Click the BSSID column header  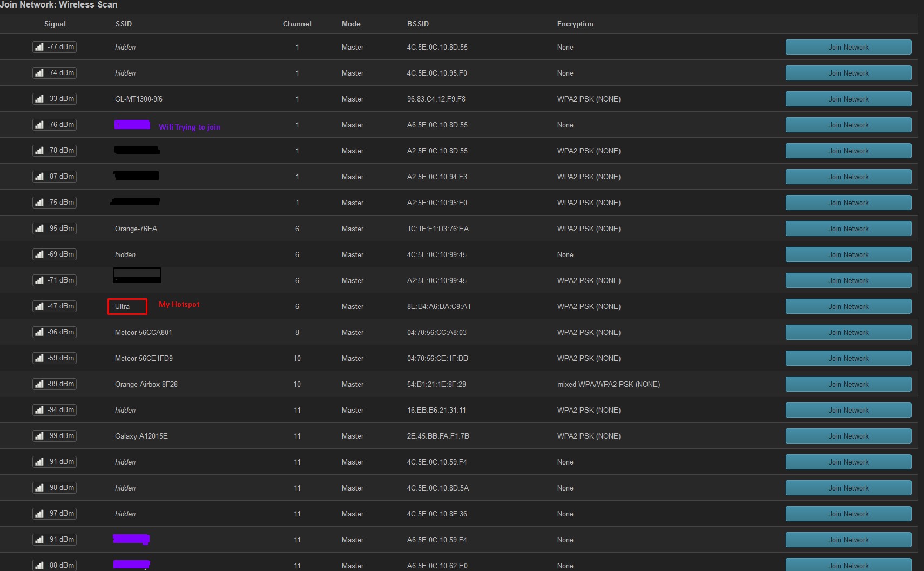pos(417,24)
